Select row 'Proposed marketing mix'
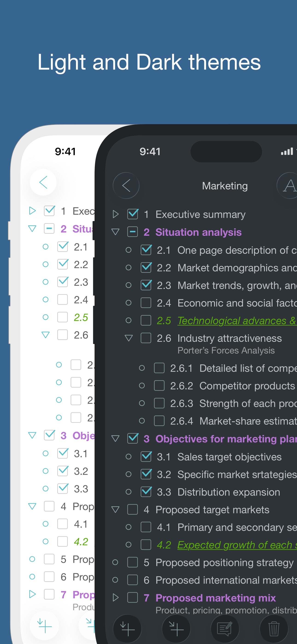 tap(215, 598)
